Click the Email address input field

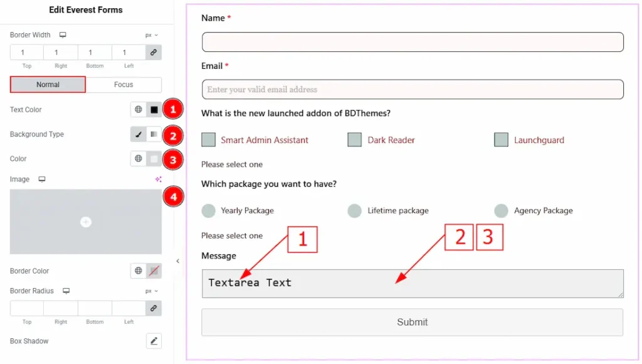pyautogui.click(x=412, y=90)
